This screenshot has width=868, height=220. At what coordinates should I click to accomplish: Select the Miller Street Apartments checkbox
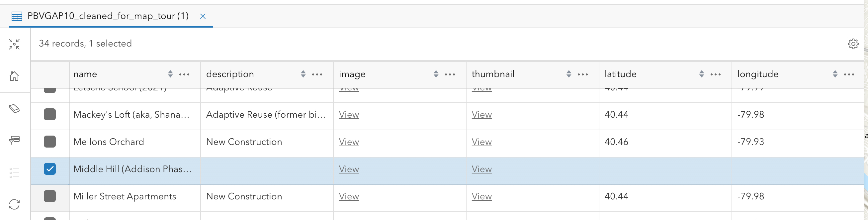click(x=50, y=196)
